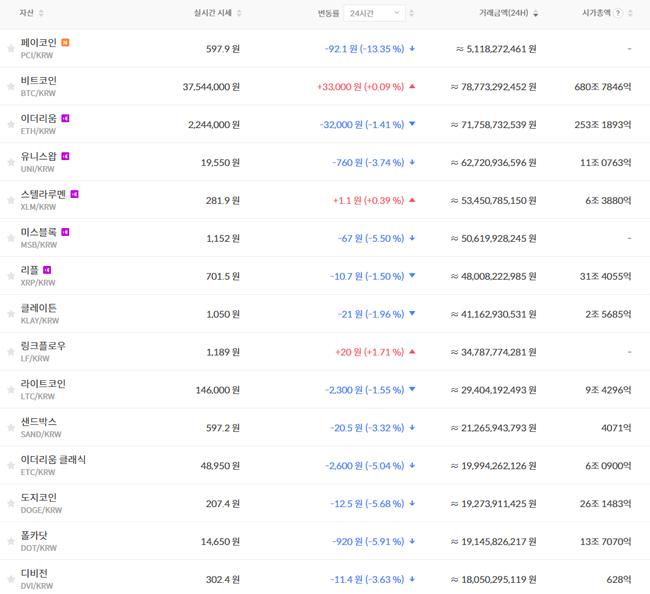
Task: Click the question mark help icon by 시가총액
Action: pyautogui.click(x=617, y=13)
